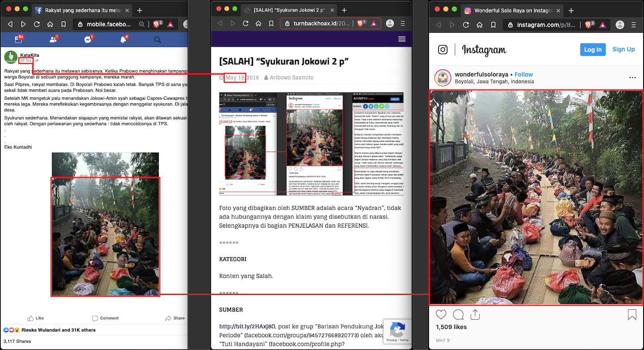644x350 pixels.
Task: Open the bit.ly/2HAxj8O source link
Action: coord(247,326)
